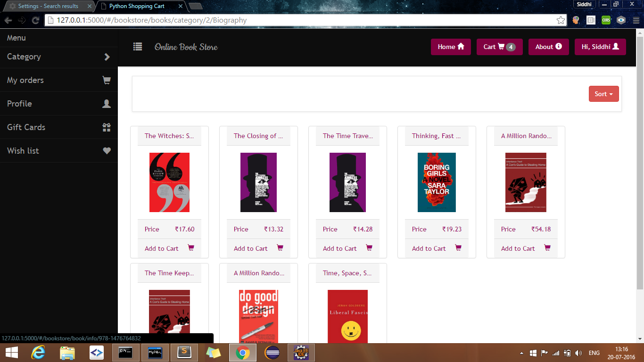This screenshot has width=644, height=362.
Task: Click the ₹19.23 price value
Action: click(452, 229)
